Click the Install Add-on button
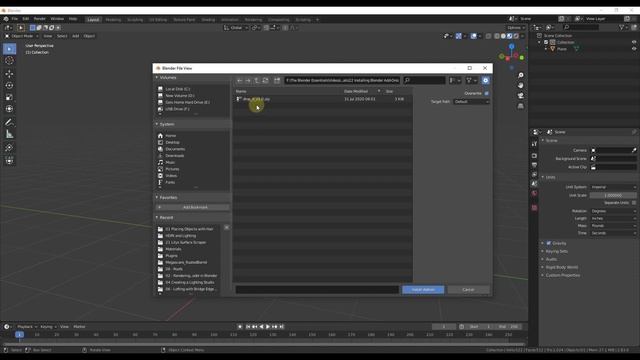640x360 pixels. point(423,290)
